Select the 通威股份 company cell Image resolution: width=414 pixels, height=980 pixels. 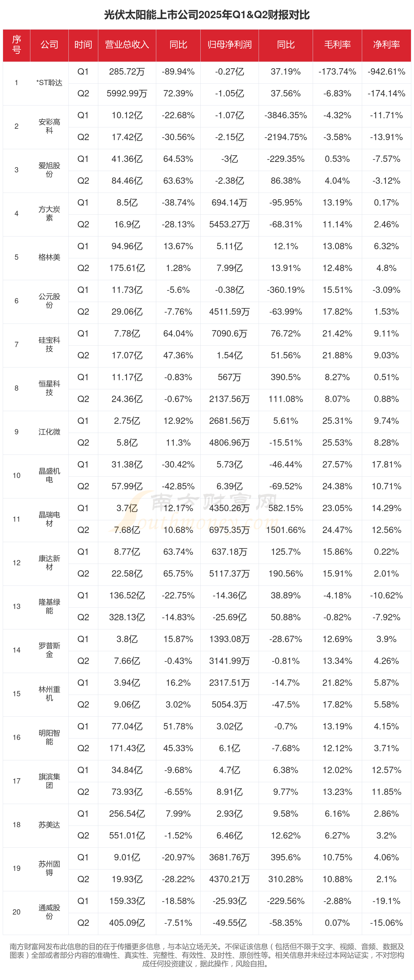[x=49, y=912]
